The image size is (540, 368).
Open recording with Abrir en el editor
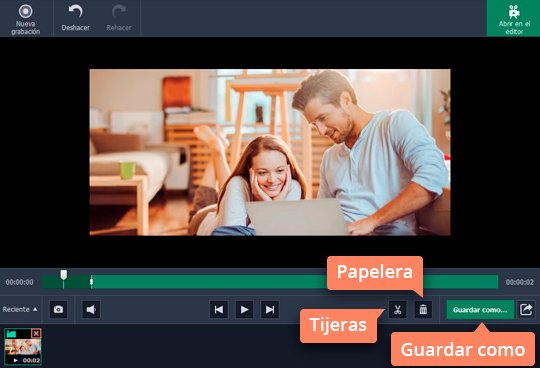pyautogui.click(x=513, y=19)
